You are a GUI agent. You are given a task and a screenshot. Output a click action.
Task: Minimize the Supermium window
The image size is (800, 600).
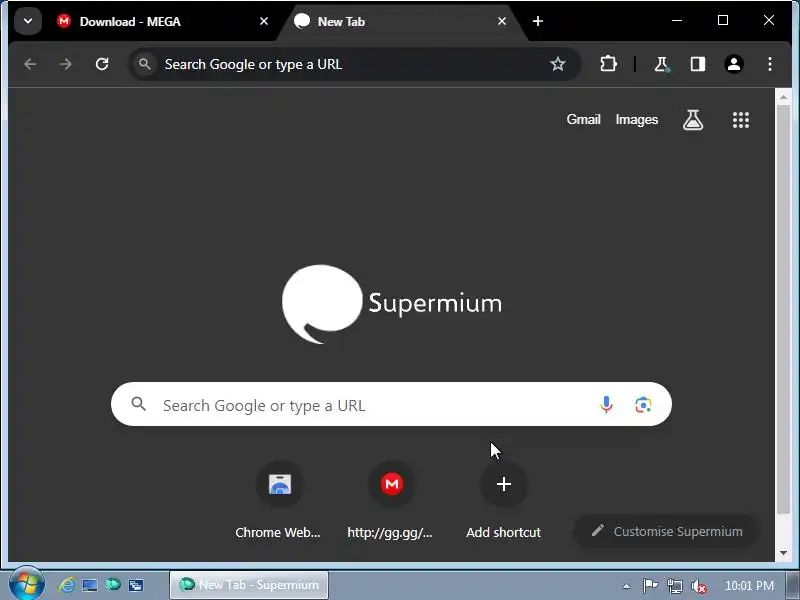pyautogui.click(x=677, y=21)
